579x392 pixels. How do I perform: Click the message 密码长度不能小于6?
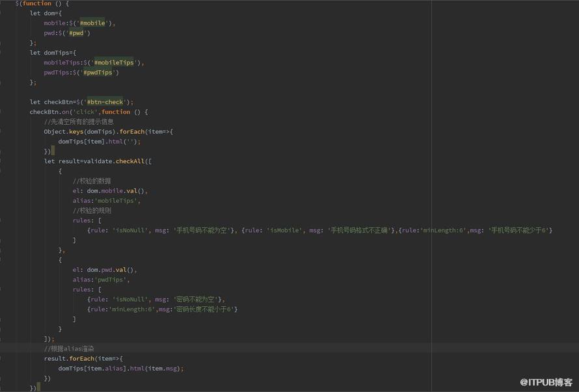click(204, 309)
